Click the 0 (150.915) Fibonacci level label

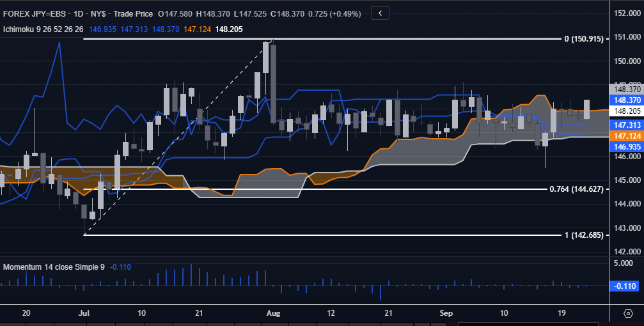coord(583,39)
